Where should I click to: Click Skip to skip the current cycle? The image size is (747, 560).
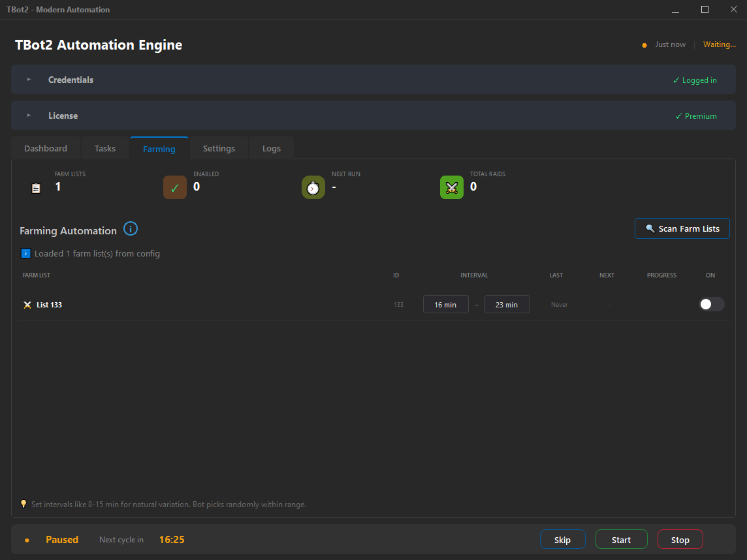(x=562, y=539)
